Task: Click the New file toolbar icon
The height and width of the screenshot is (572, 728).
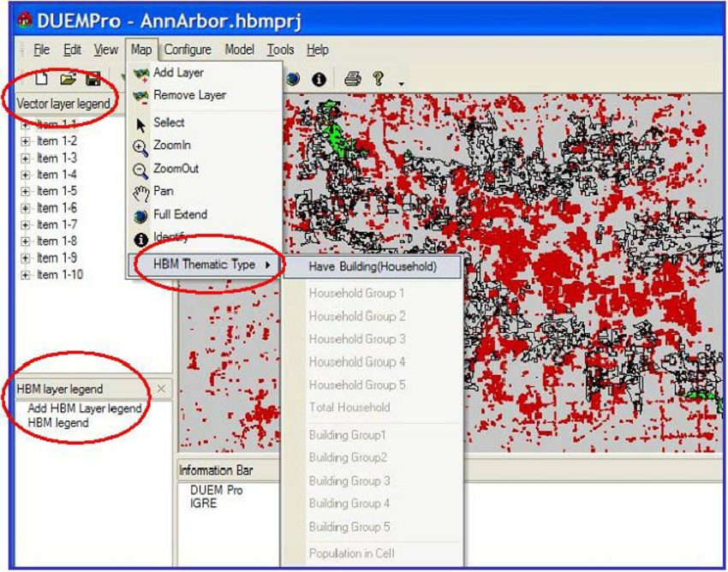Action: [41, 79]
